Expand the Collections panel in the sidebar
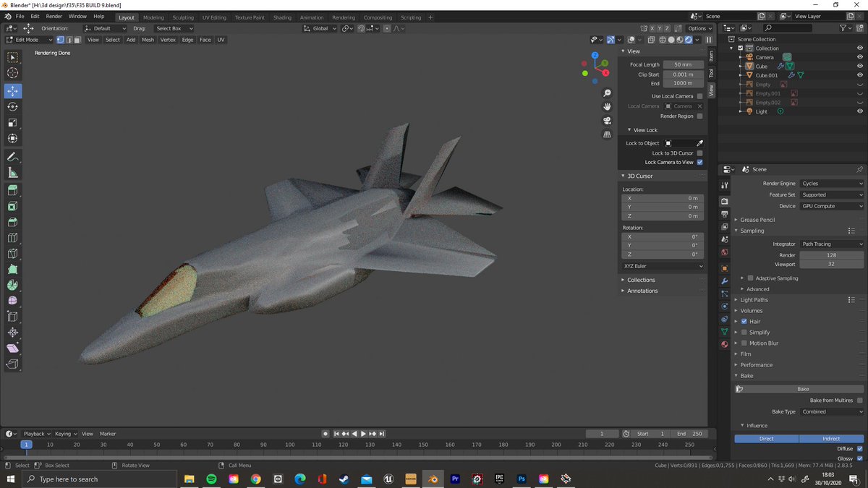Screen dimensions: 868x488 641,280
